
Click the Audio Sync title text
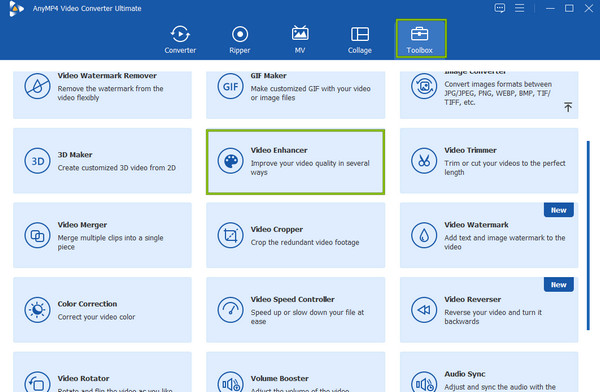pos(465,374)
